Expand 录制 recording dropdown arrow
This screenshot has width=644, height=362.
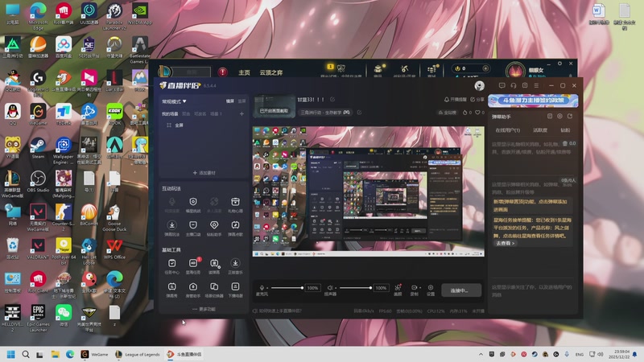point(419,288)
